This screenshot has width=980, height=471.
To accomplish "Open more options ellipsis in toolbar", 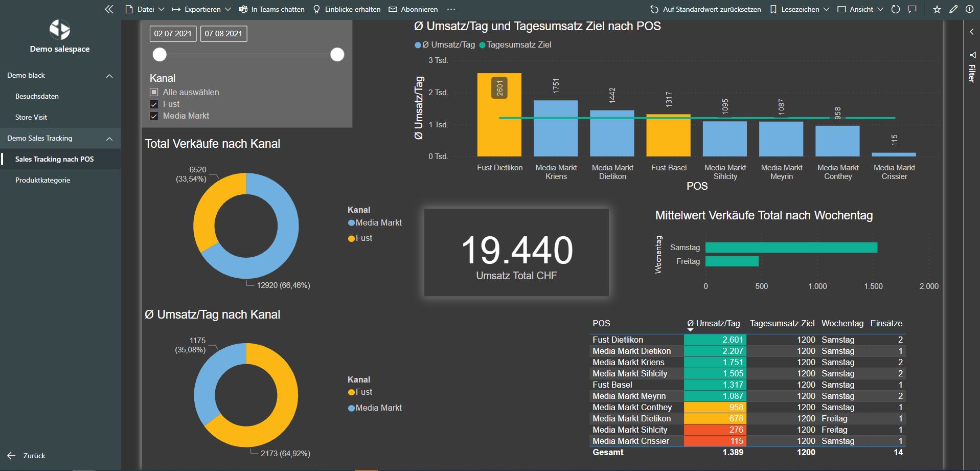I will tap(451, 9).
